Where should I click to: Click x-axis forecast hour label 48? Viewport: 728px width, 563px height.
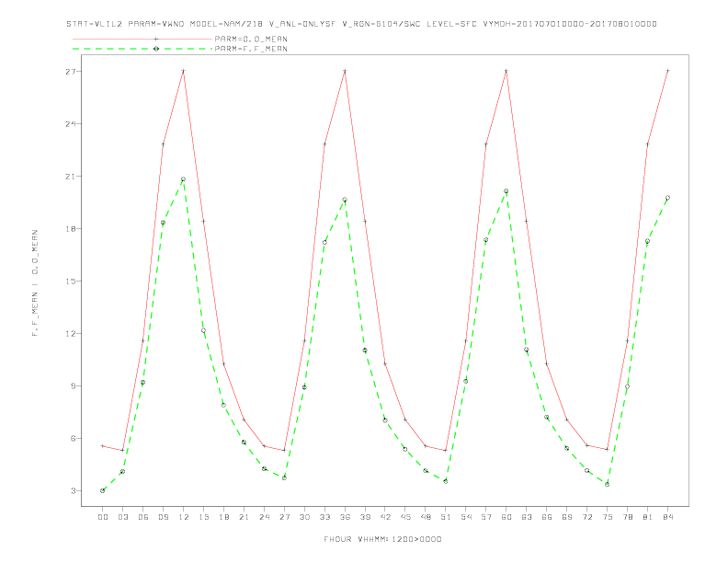tap(426, 517)
